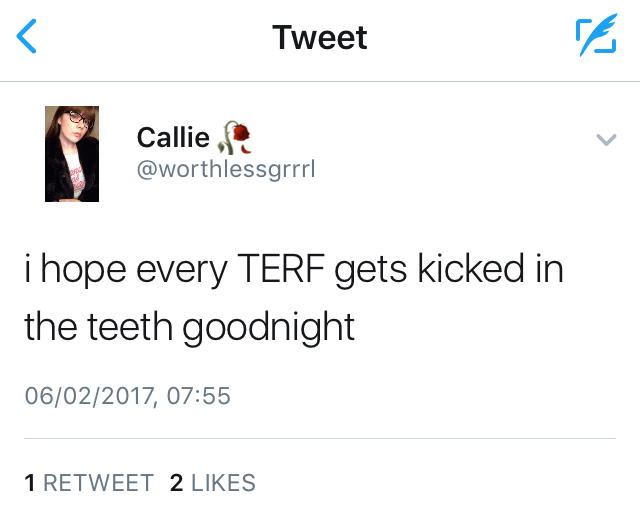Viewport: 640px width, 517px height.
Task: Click the wilted rose emoji beside Callie
Action: point(232,137)
